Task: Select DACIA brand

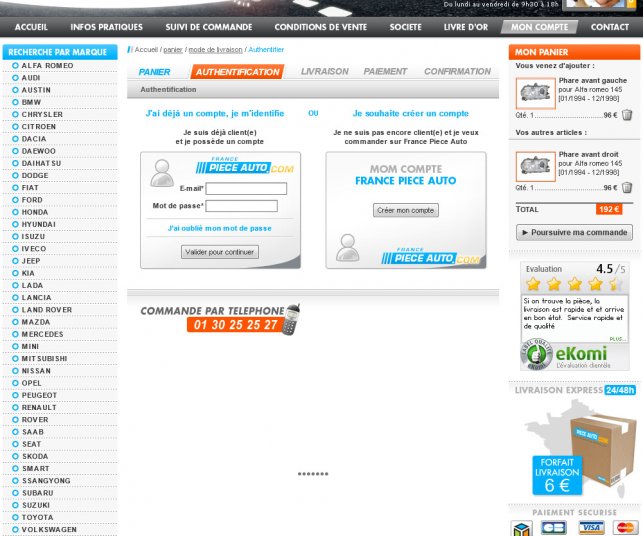Action: point(34,139)
